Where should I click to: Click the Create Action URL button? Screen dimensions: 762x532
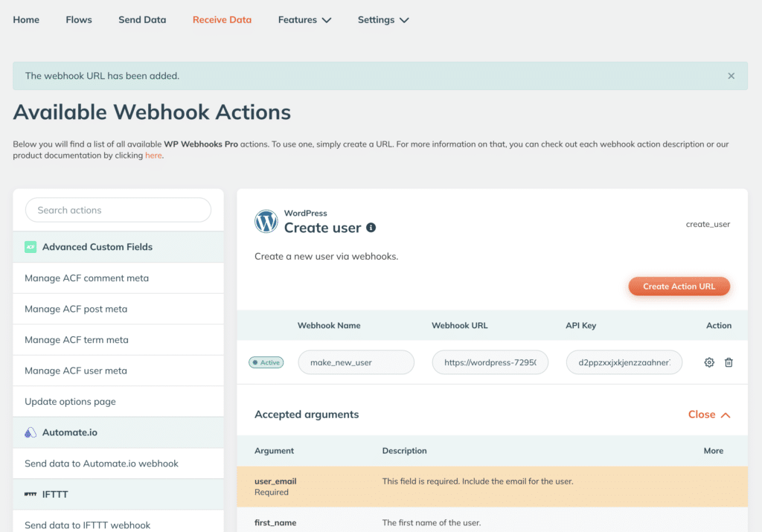click(679, 286)
